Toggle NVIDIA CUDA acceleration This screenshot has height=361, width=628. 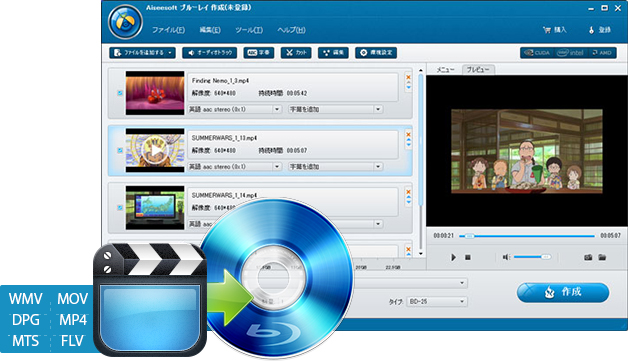[x=537, y=53]
